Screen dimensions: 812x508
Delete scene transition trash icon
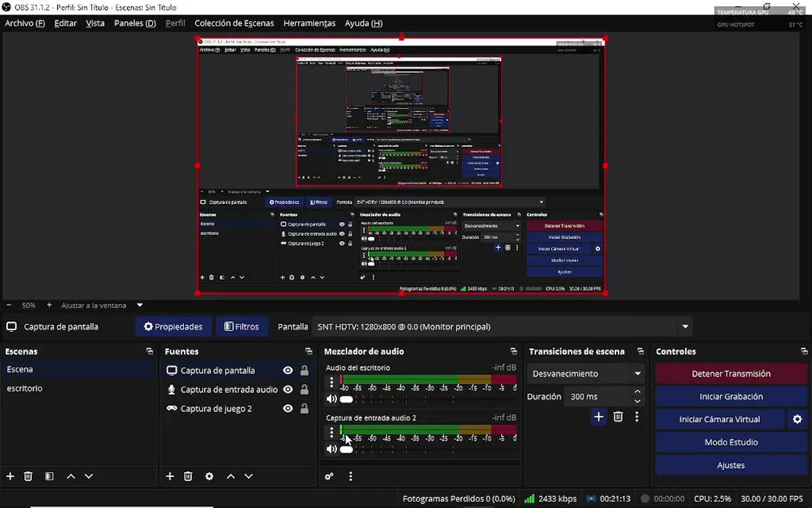pyautogui.click(x=617, y=416)
